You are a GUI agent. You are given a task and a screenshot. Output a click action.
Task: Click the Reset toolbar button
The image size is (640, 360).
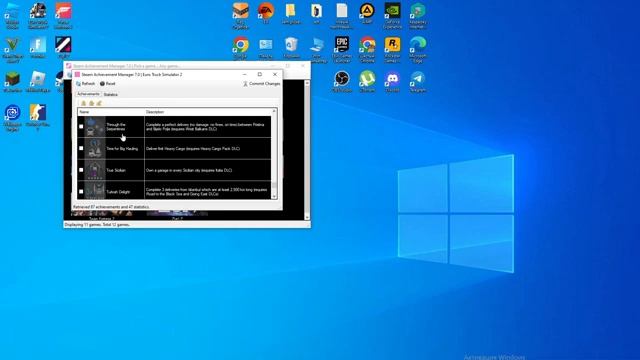point(108,84)
